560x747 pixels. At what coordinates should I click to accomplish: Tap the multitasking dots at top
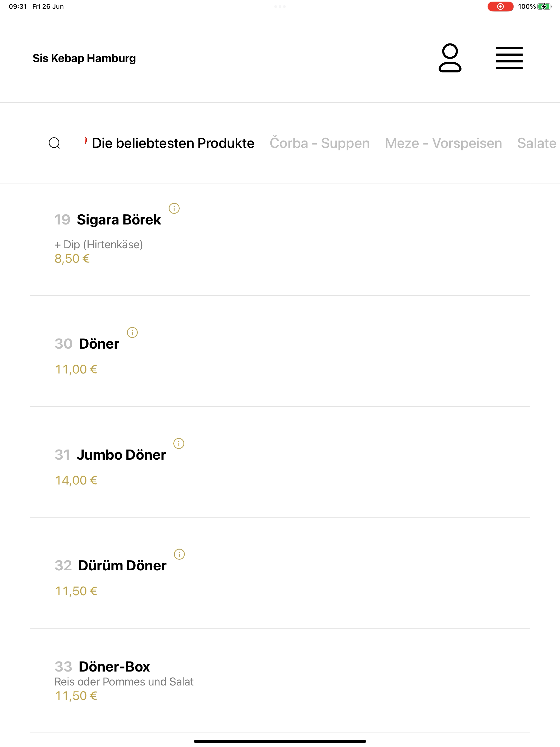280,6
